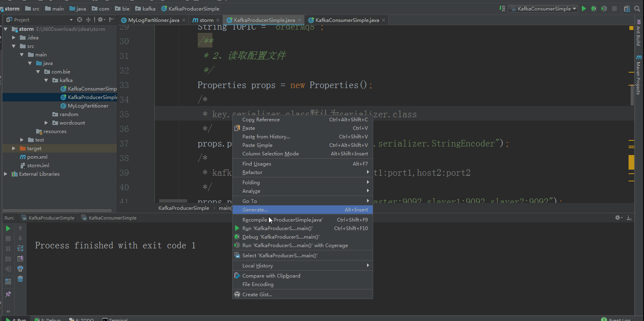Expand the test folder
644x321 pixels.
click(22, 140)
